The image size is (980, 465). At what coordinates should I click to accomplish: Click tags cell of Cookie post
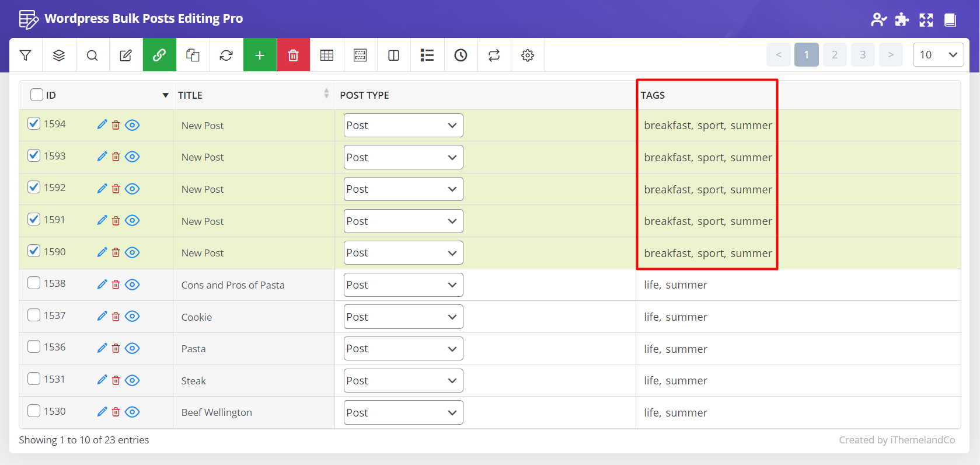click(x=798, y=317)
